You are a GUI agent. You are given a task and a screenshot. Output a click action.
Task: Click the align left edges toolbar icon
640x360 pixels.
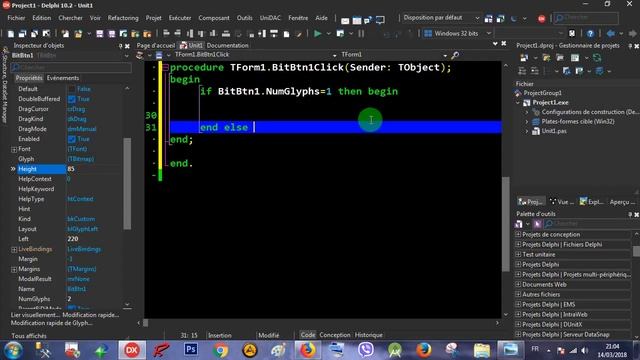(x=166, y=33)
